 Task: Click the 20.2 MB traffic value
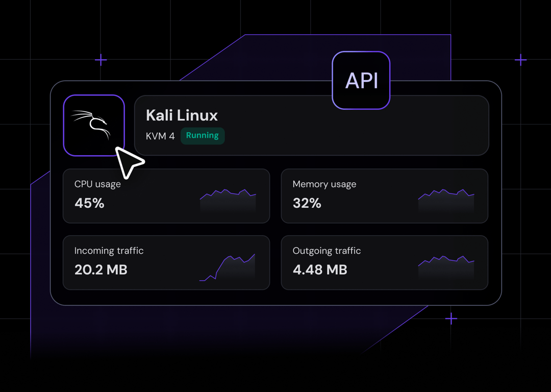101,270
